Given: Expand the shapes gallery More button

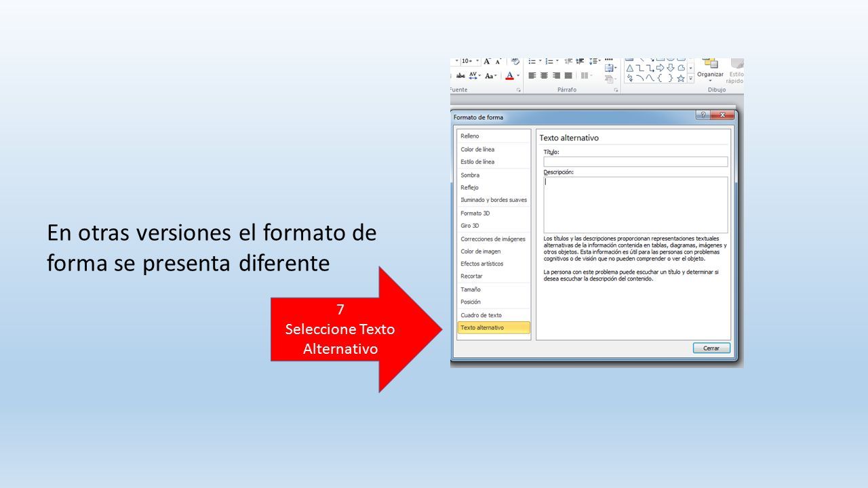Looking at the screenshot, I should pyautogui.click(x=691, y=78).
